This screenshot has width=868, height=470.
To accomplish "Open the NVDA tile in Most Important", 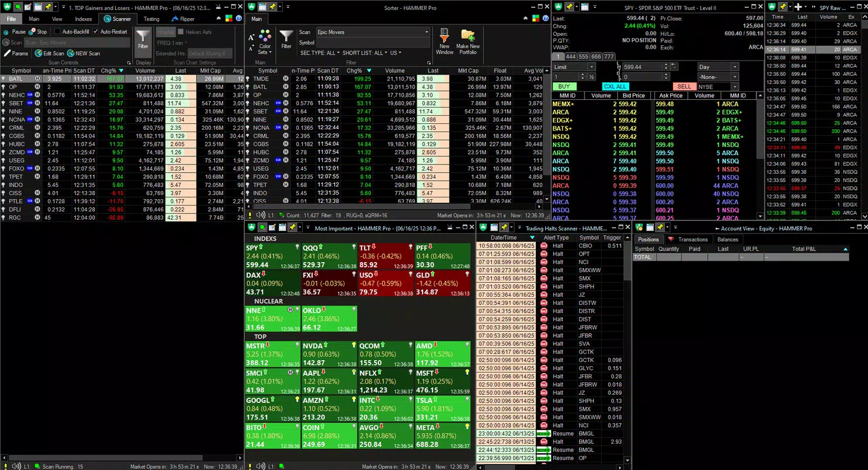I will [328, 354].
